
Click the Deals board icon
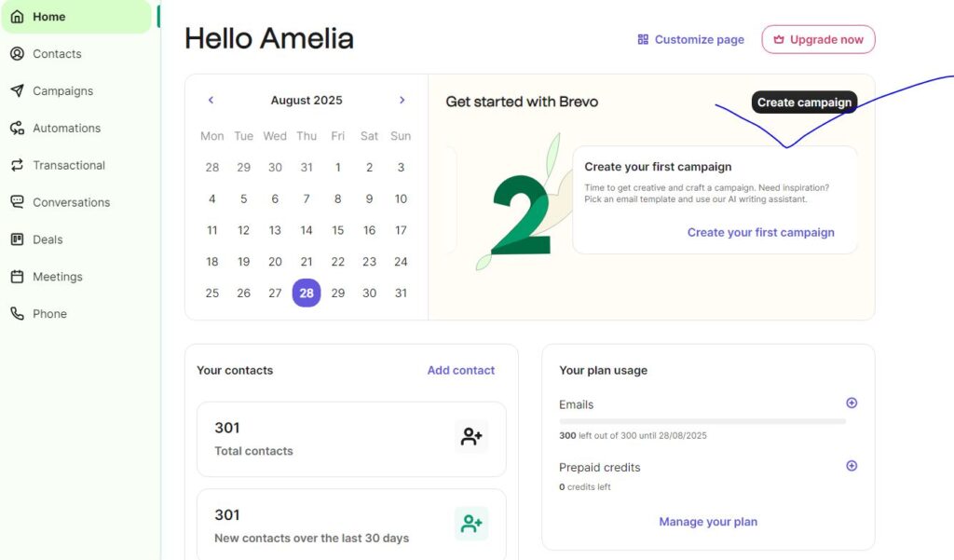17,239
